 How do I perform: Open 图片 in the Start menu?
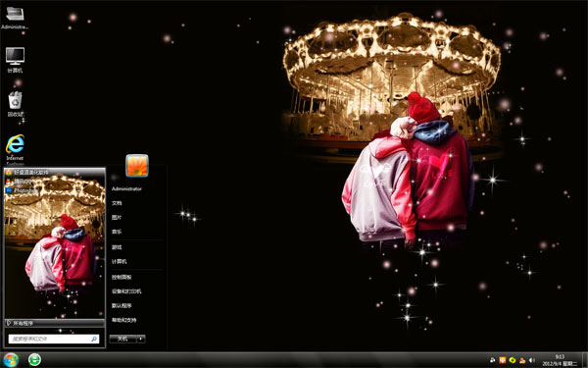click(117, 218)
